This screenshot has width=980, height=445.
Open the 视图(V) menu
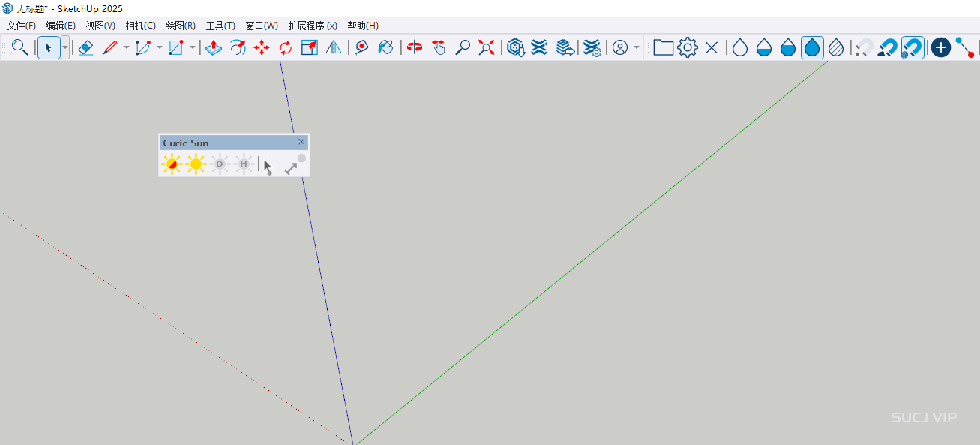(x=100, y=26)
